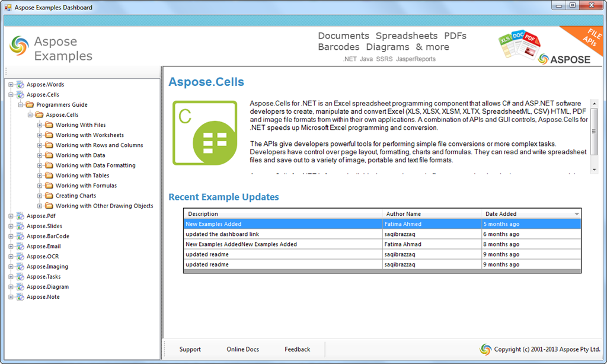
Task: Open the Online Docs link
Action: 242,349
